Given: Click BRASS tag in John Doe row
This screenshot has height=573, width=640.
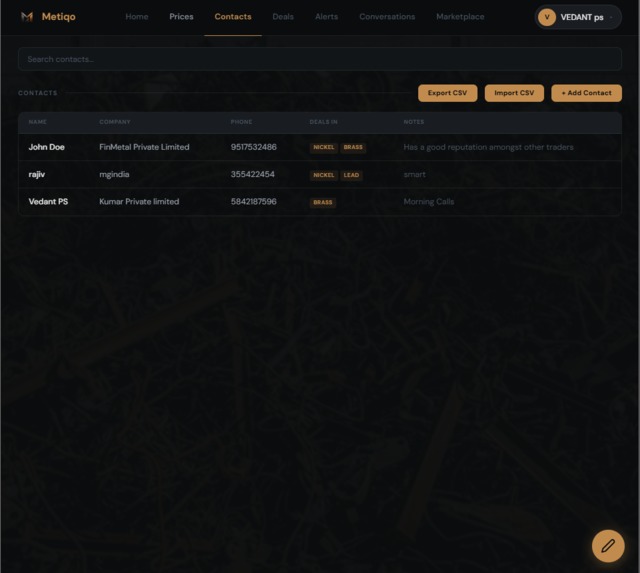Looking at the screenshot, I should (353, 147).
